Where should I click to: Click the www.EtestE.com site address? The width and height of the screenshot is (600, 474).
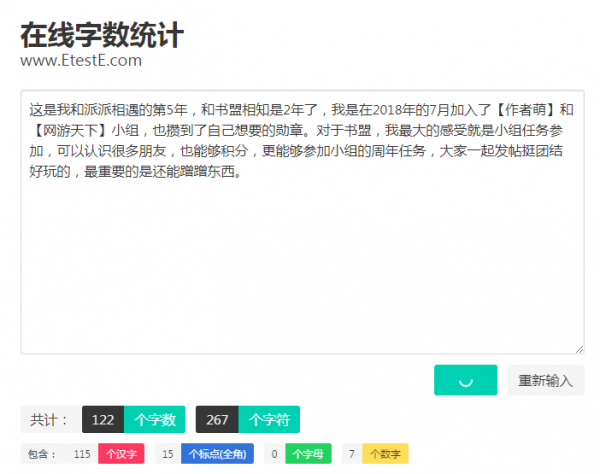pos(81,60)
